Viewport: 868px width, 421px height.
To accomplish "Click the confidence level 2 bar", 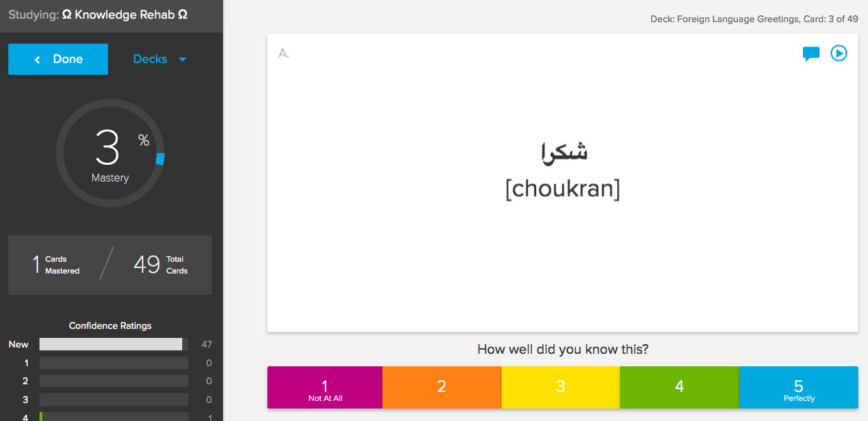I will pos(114,381).
